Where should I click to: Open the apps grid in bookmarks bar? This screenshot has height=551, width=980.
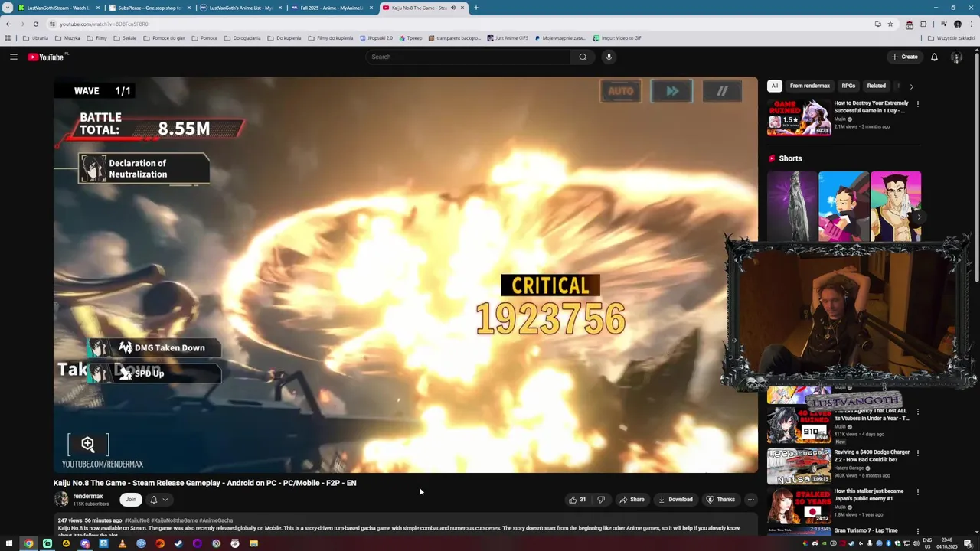coord(8,37)
